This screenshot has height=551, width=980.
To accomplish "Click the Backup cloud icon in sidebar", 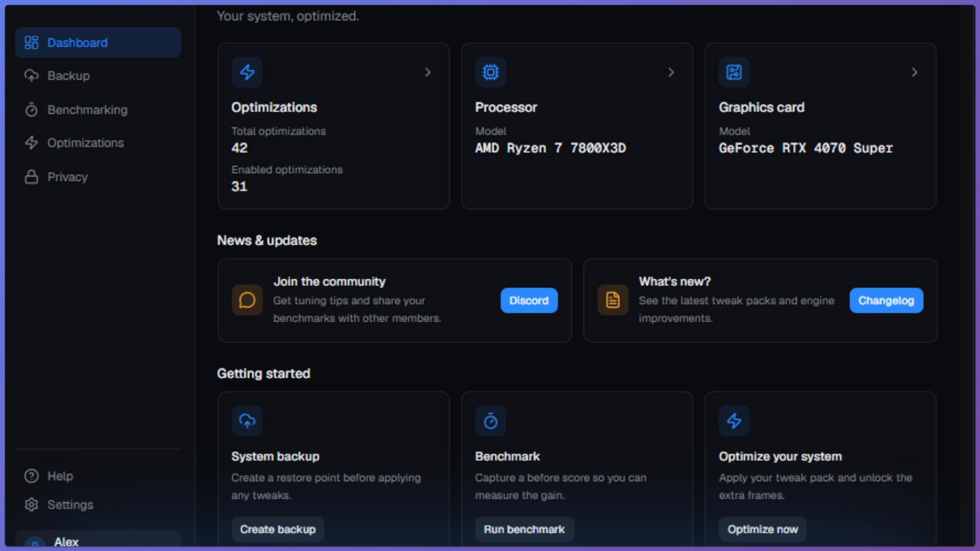I will [31, 76].
